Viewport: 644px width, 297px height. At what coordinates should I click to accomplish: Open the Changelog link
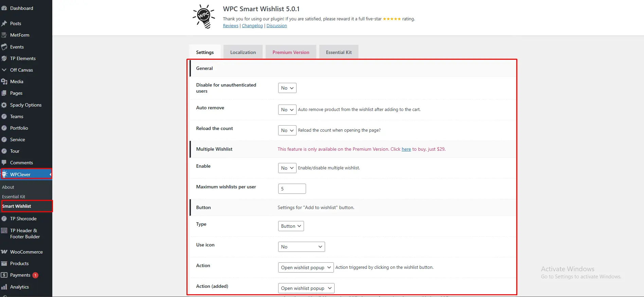pos(252,26)
